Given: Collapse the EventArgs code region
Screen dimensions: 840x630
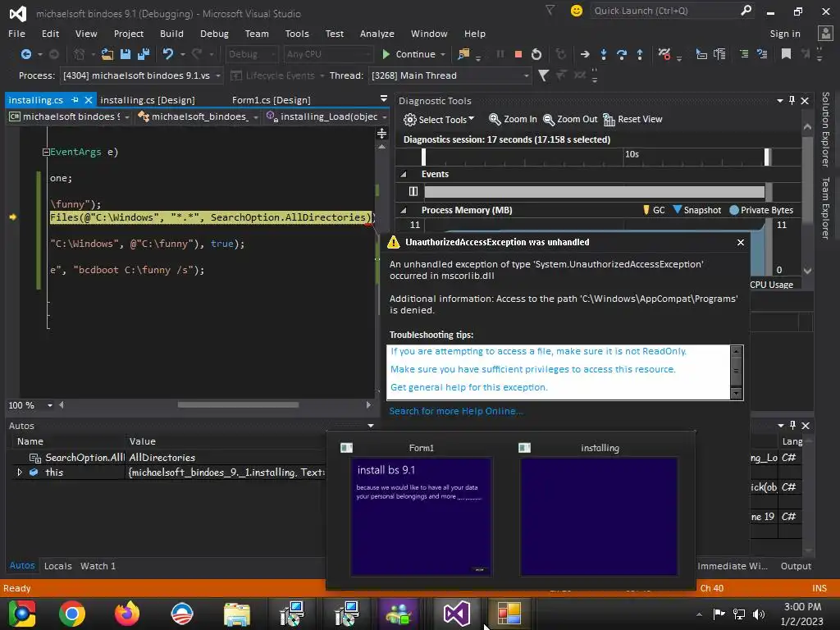Looking at the screenshot, I should coord(46,152).
